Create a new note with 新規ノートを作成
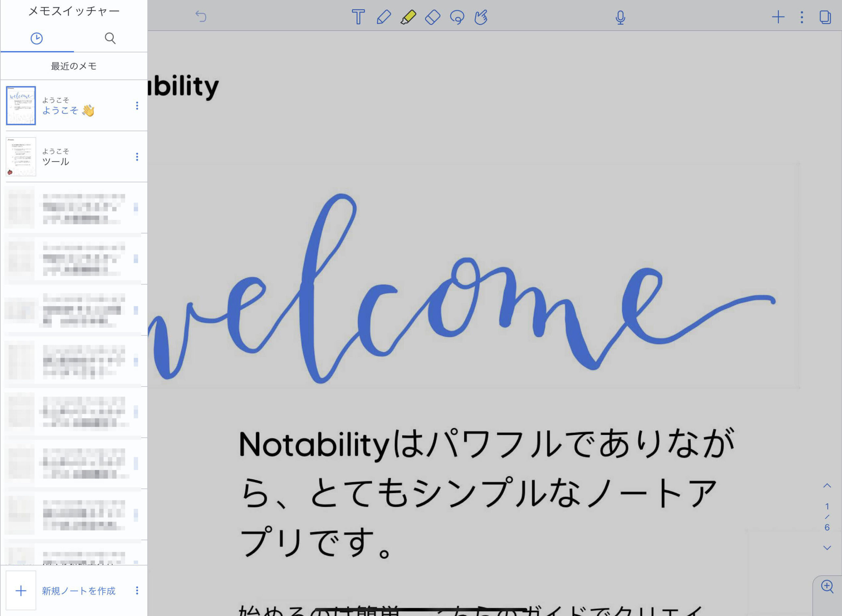The image size is (842, 616). [x=78, y=591]
